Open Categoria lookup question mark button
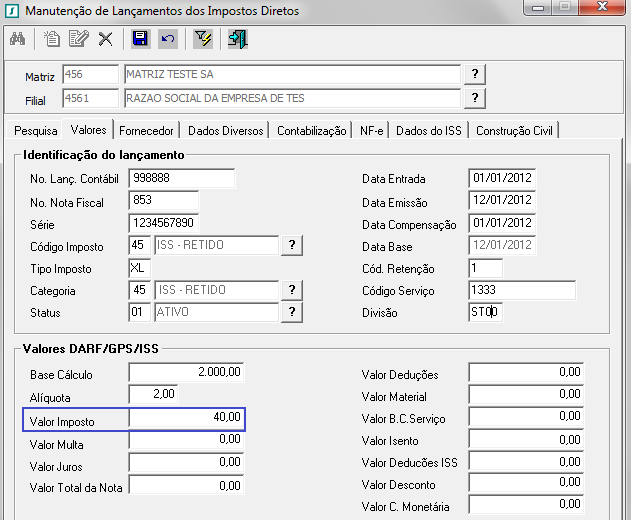The height and width of the screenshot is (520, 631). (x=292, y=290)
